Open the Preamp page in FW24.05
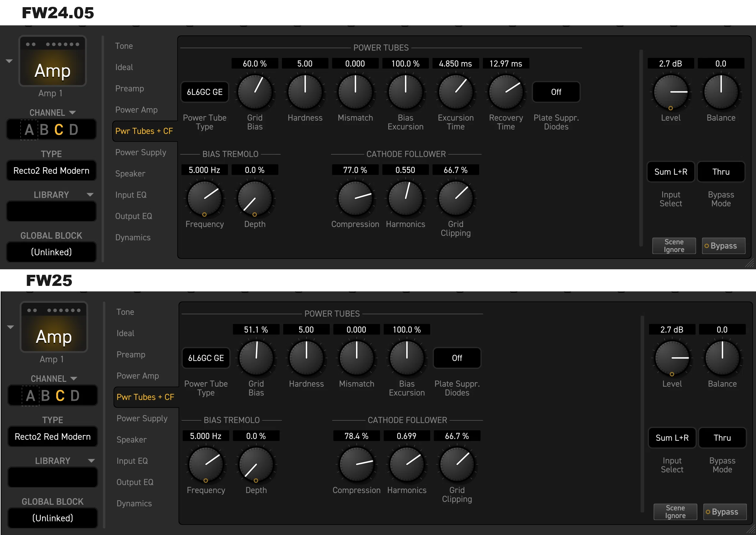The height and width of the screenshot is (535, 756). [x=129, y=88]
